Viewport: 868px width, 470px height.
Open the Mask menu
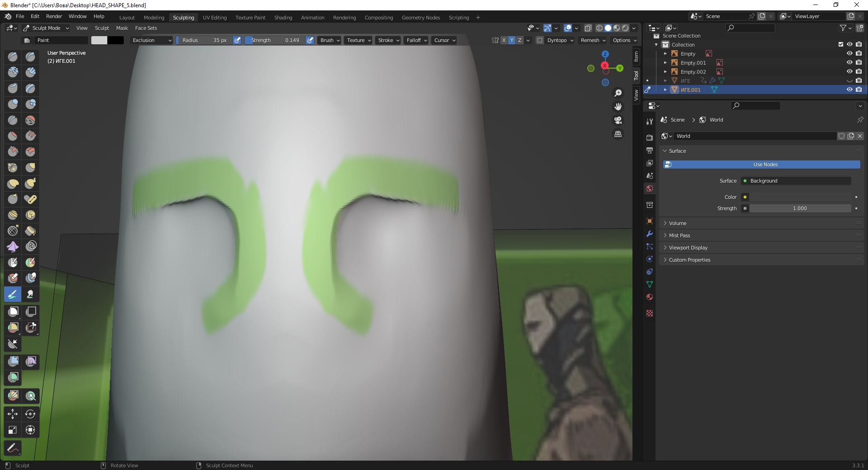[122, 28]
